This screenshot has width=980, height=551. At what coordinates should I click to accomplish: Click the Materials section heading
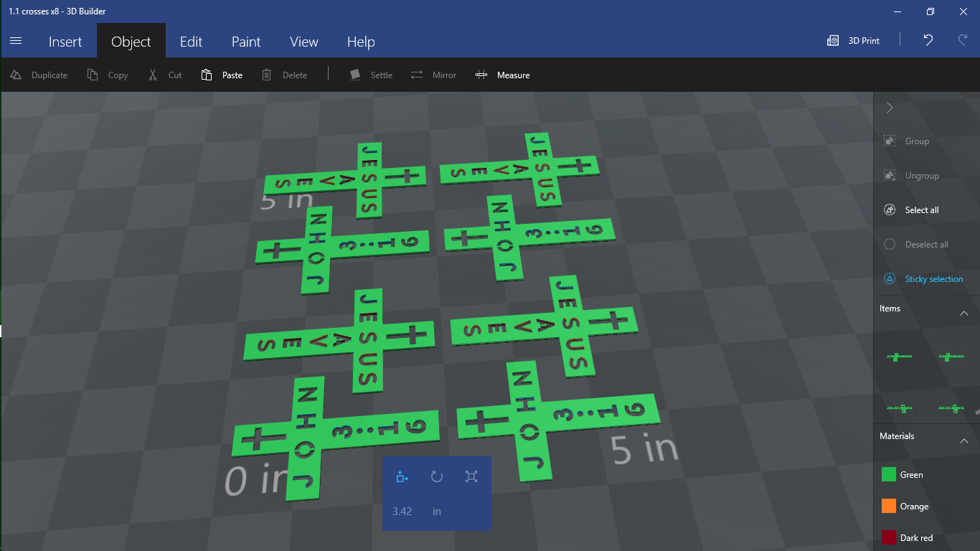897,436
